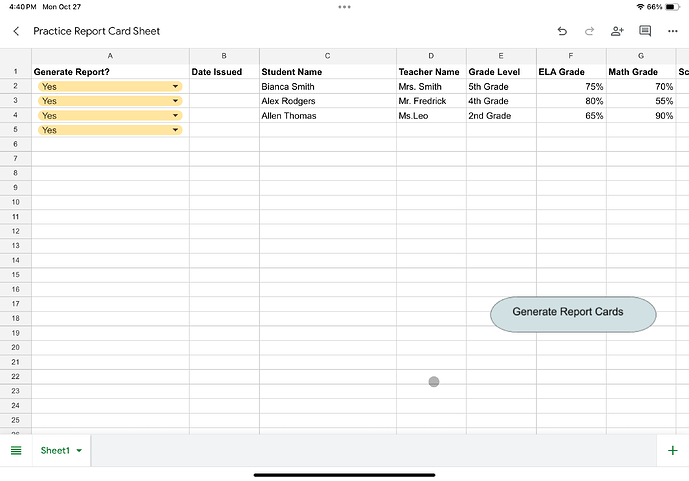Screen dimensions: 689x481
Task: Select row 10 header
Action: click(x=15, y=202)
